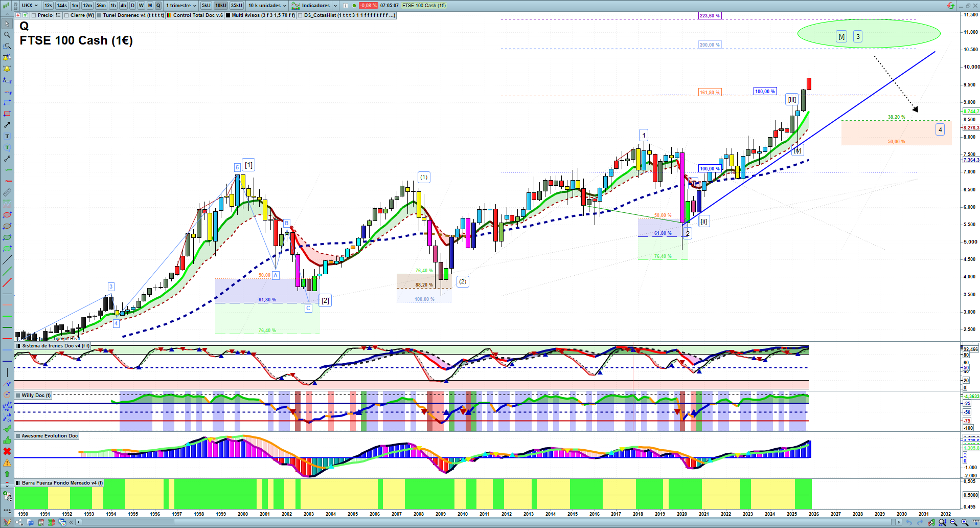Expand the dropdown arrow beside Indicadores
This screenshot has width=980, height=528.
(335, 6)
